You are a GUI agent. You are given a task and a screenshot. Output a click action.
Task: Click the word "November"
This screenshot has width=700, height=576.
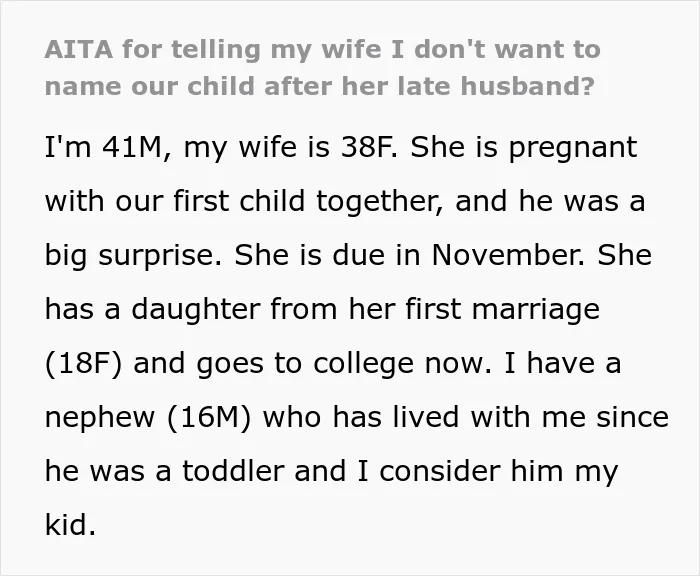coord(504,255)
